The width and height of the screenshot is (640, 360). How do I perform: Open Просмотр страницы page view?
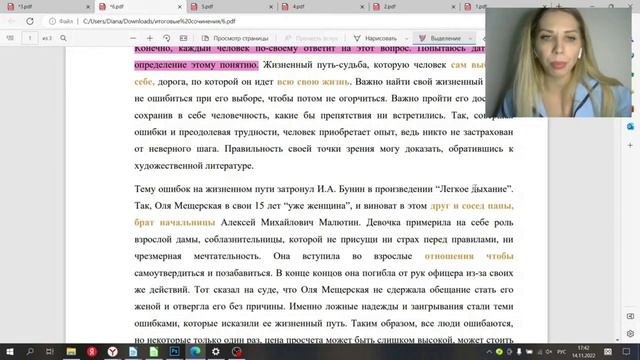[235, 38]
